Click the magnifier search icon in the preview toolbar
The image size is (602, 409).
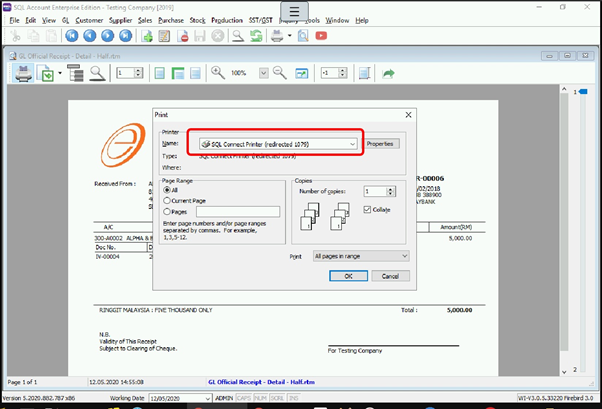pos(98,74)
